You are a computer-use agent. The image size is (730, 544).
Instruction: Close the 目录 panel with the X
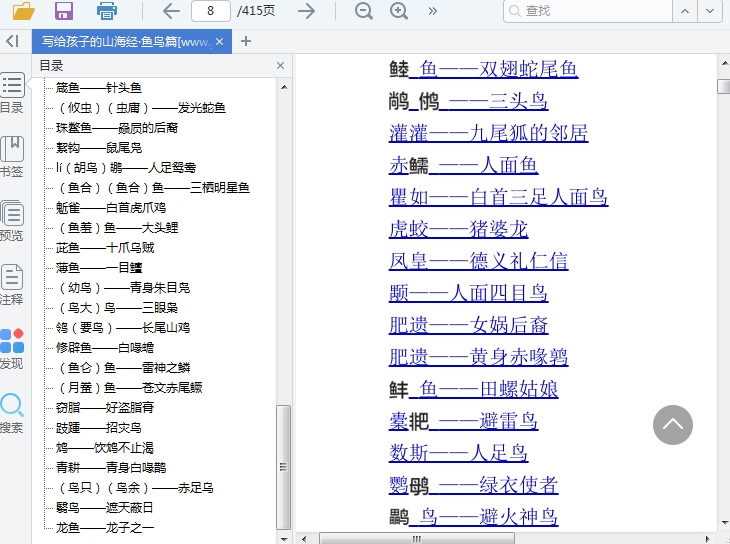(280, 66)
